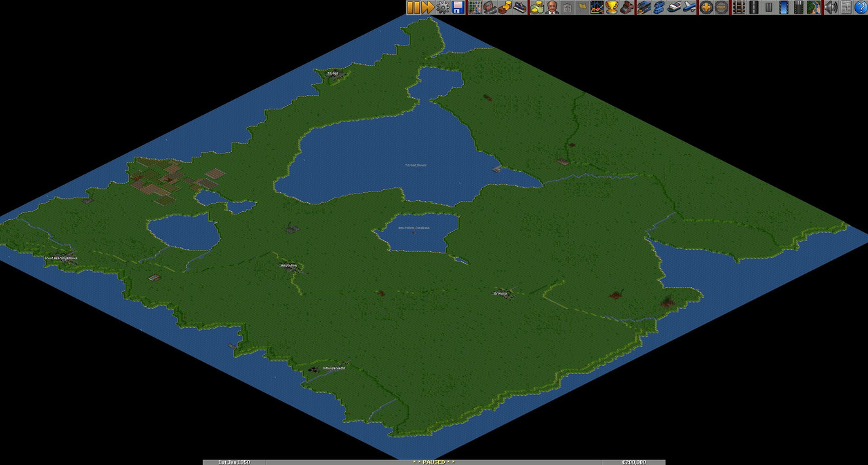Open tramway construction tool

768,7
